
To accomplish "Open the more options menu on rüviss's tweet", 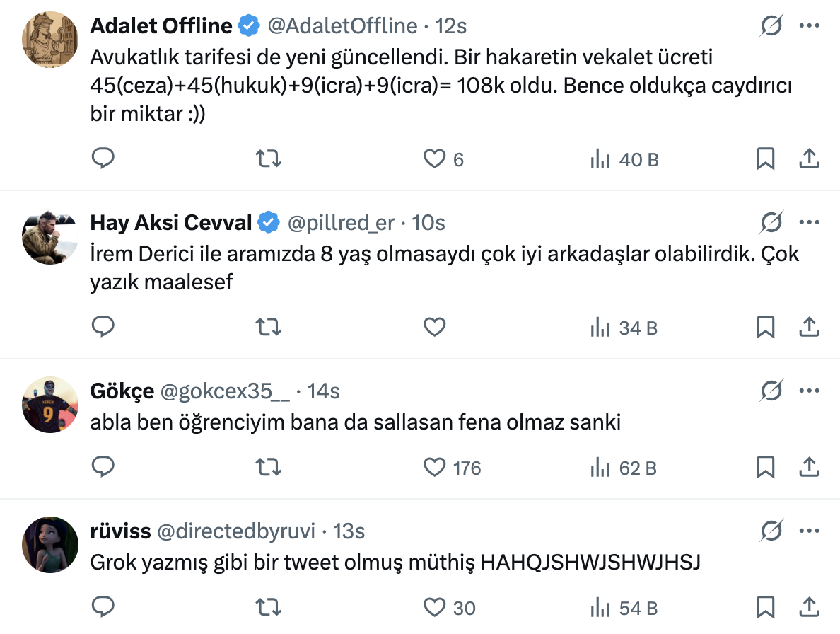I will click(x=810, y=531).
